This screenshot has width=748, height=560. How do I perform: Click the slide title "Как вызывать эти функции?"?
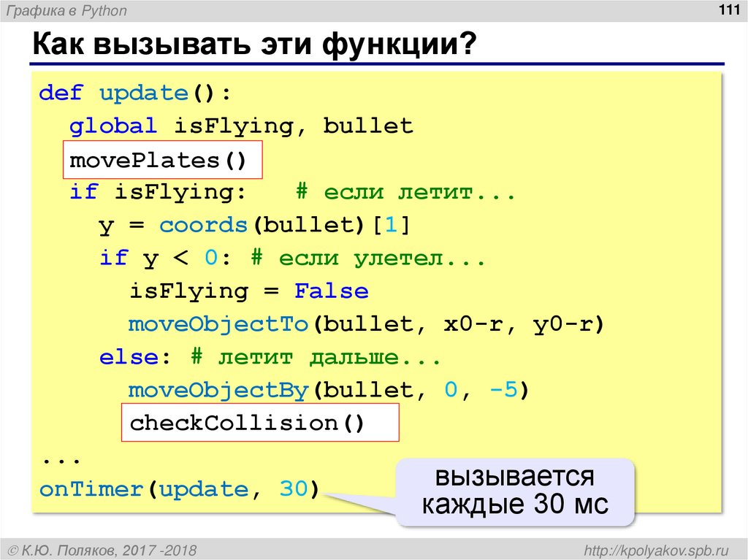tap(255, 45)
